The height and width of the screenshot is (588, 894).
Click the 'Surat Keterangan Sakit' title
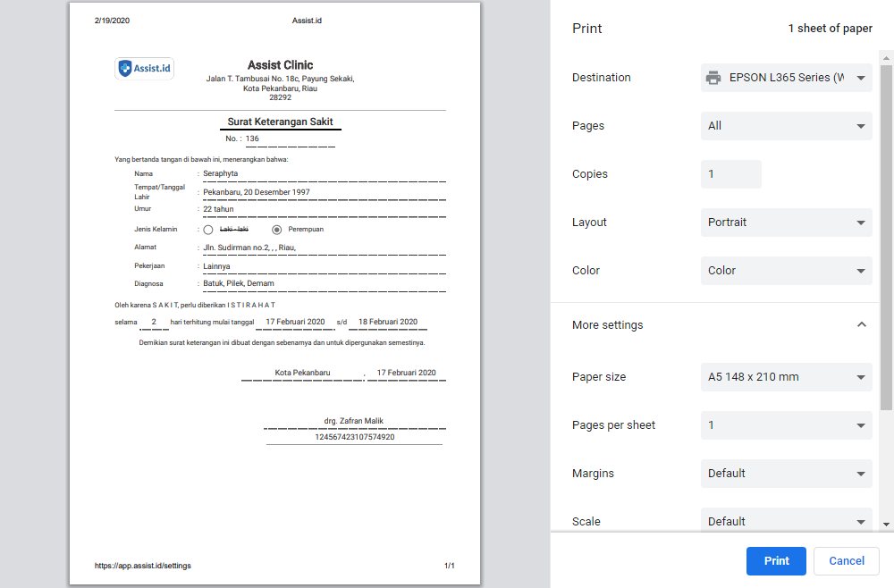tap(280, 122)
